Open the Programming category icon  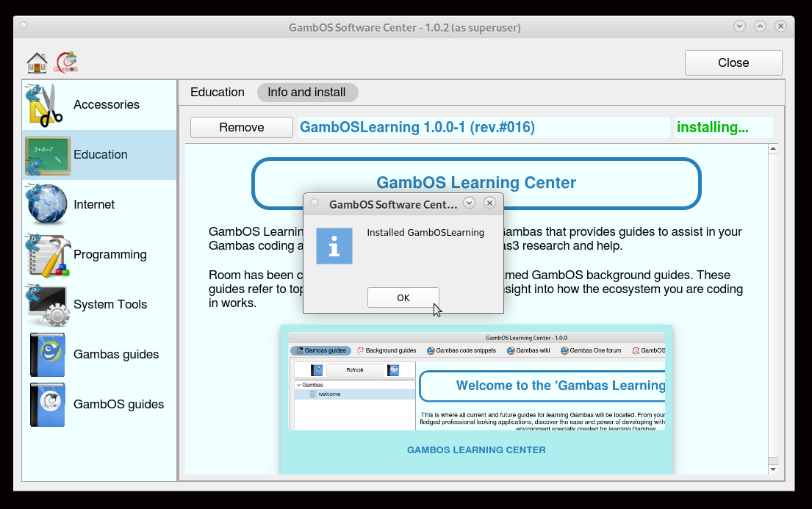(x=48, y=254)
